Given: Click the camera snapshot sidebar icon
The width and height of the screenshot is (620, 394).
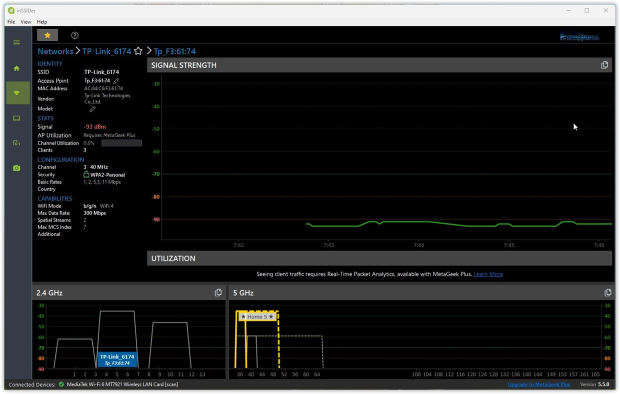Looking at the screenshot, I should [17, 168].
